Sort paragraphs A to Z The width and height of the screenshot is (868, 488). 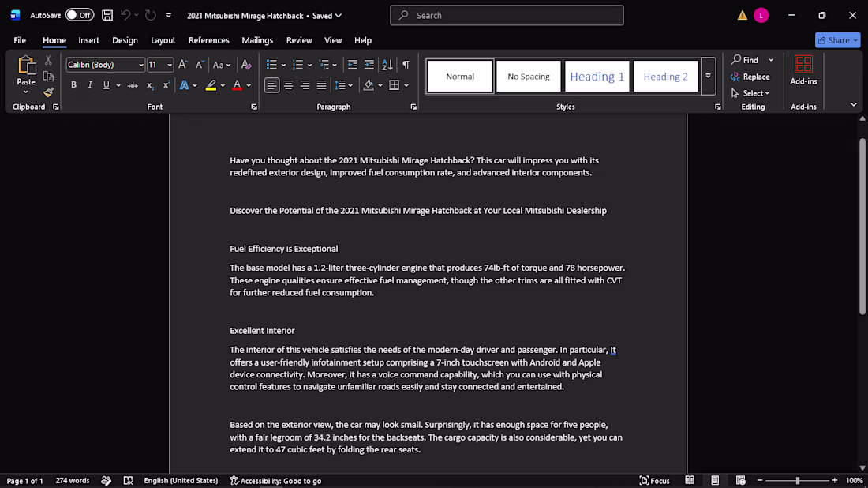click(387, 65)
